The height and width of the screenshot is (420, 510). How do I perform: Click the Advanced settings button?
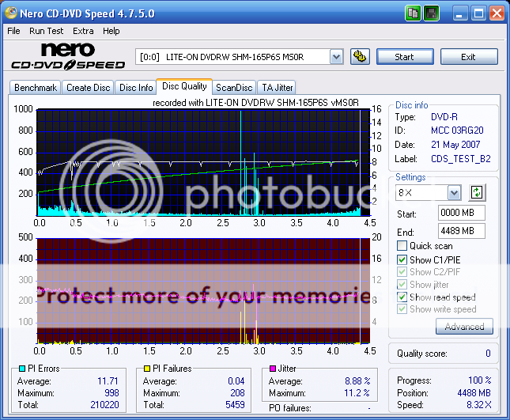(x=463, y=327)
